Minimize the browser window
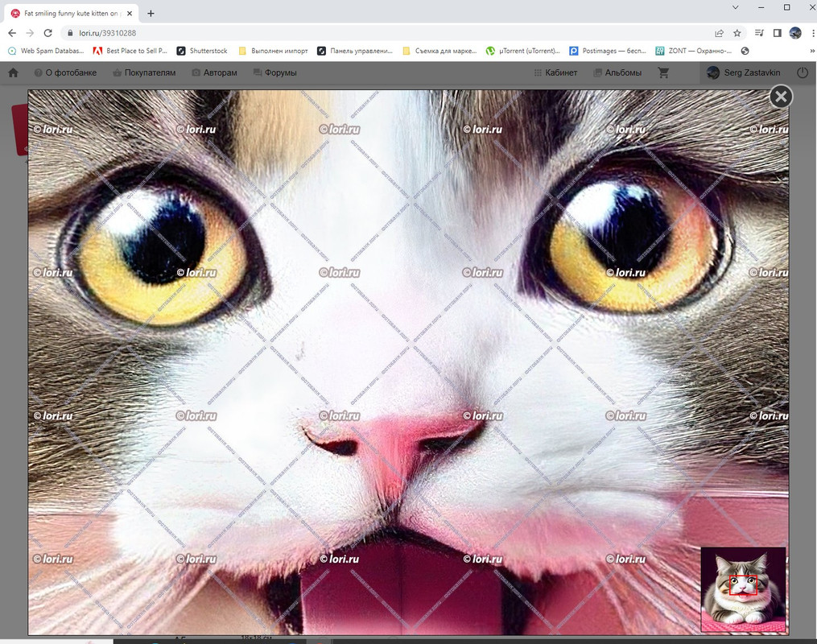The width and height of the screenshot is (817, 644). click(x=761, y=7)
